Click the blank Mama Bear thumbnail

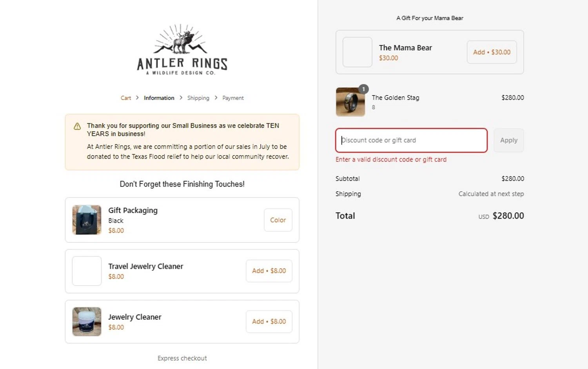(x=357, y=52)
